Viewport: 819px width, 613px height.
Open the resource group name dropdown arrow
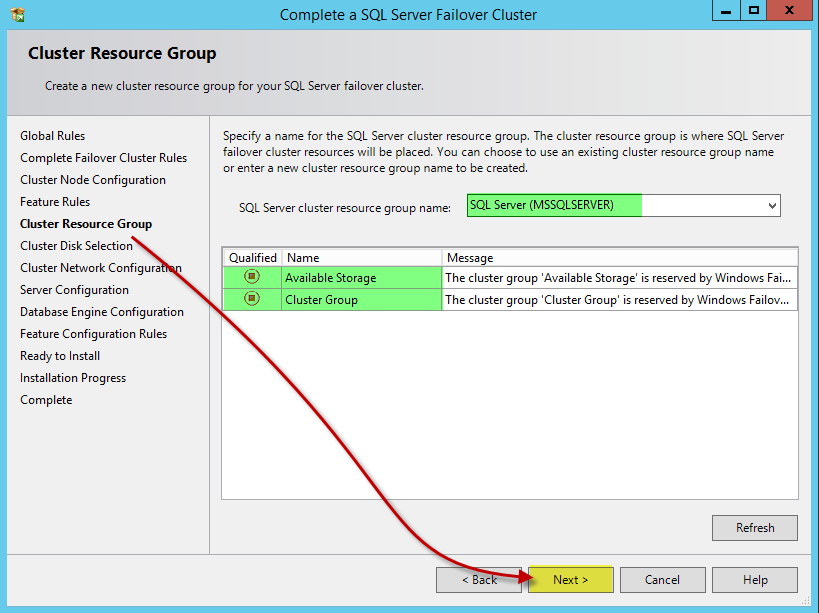tap(772, 205)
